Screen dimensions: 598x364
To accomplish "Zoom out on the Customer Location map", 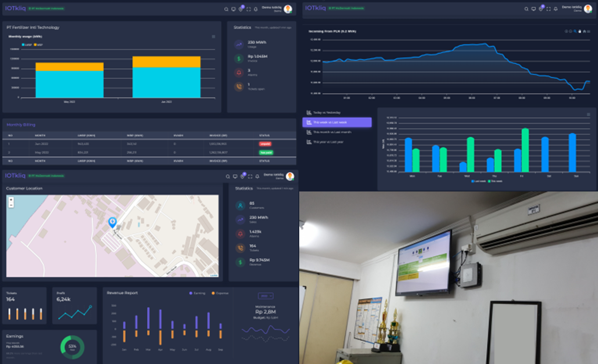I will 11,205.
